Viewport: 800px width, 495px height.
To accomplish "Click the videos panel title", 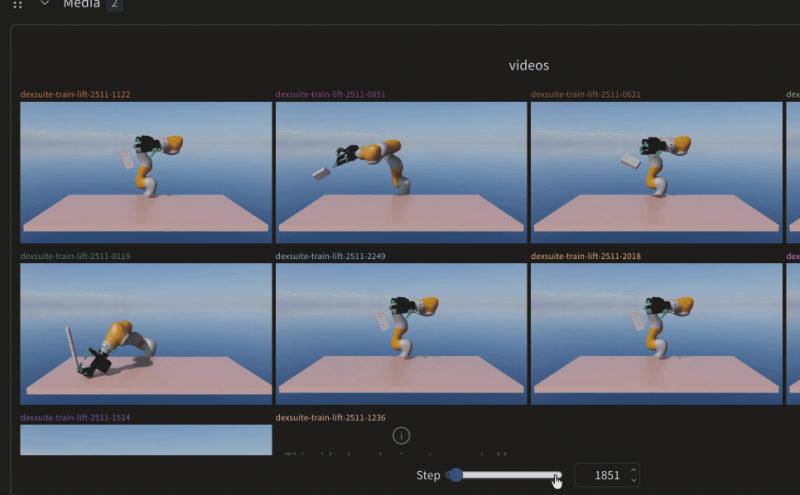I will coord(529,65).
